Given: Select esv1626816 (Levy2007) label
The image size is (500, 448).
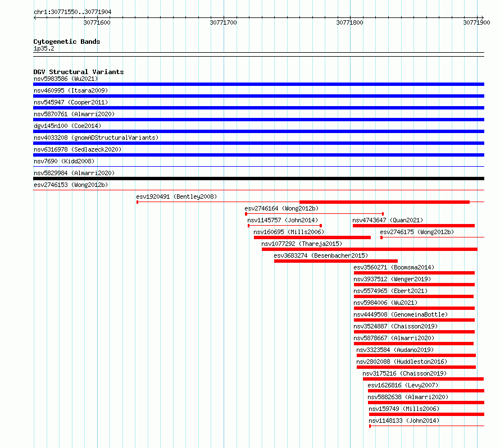Looking at the screenshot, I should click(403, 385).
